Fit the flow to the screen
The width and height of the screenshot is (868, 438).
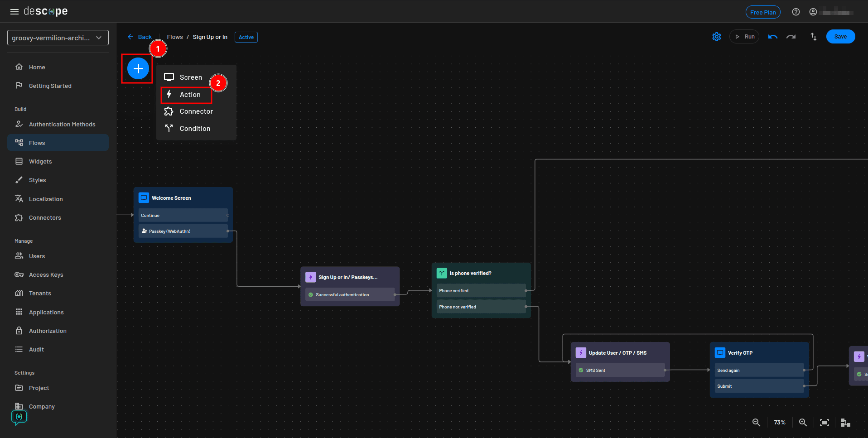[825, 422]
